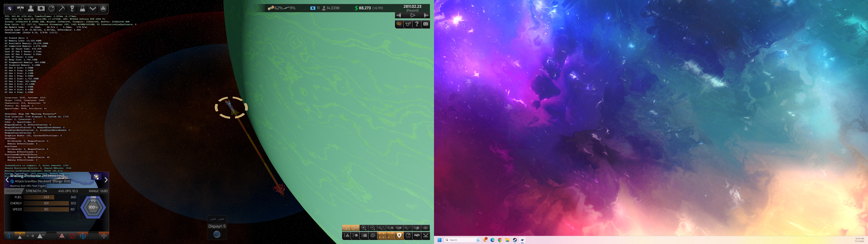Zoom to system level view
This screenshot has height=244, width=868.
[399, 228]
